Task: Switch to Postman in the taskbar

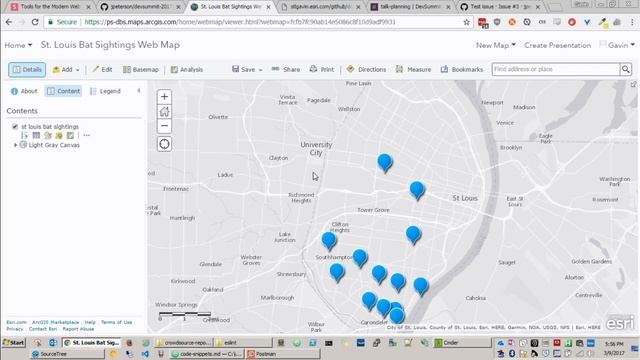Action: coord(282,354)
